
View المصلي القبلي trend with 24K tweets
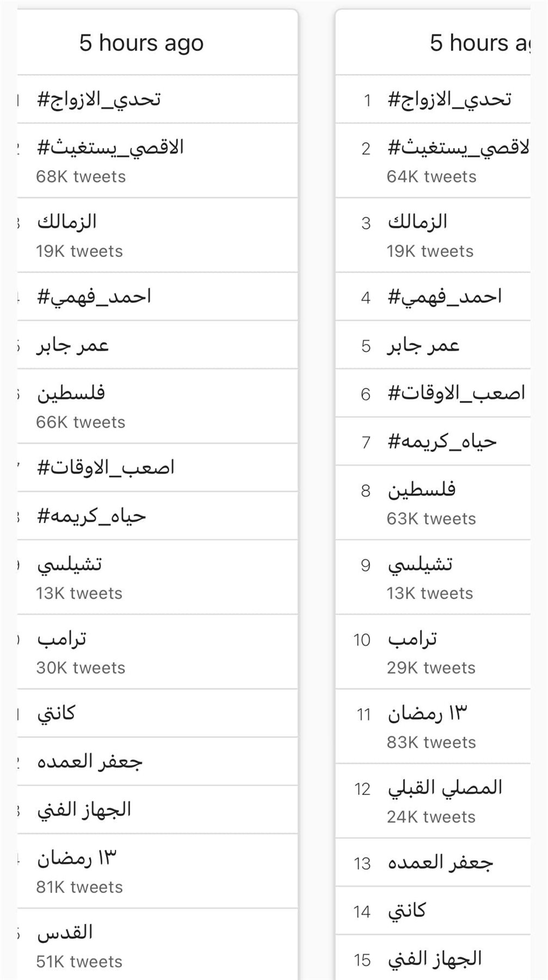coord(445,788)
